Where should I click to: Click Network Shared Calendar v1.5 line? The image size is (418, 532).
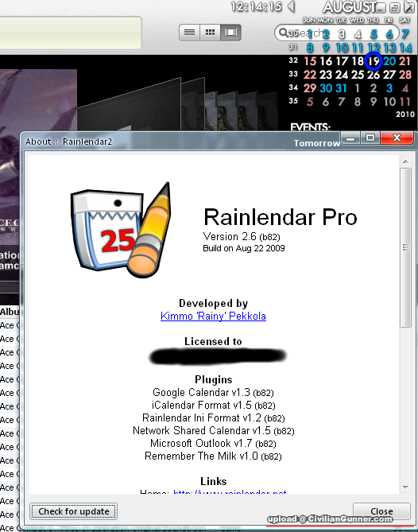(x=213, y=430)
